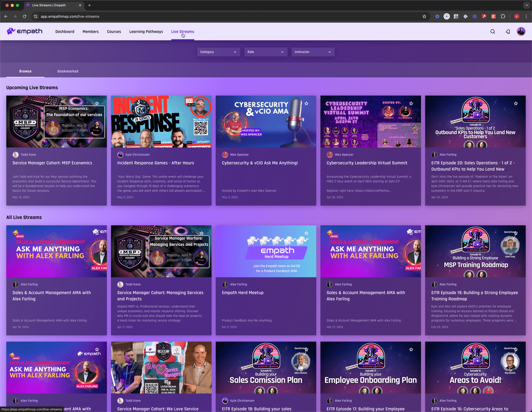Click Wes Spencer avatar on vCIO AMA card
Screen dimensions: 532x412
(225, 155)
